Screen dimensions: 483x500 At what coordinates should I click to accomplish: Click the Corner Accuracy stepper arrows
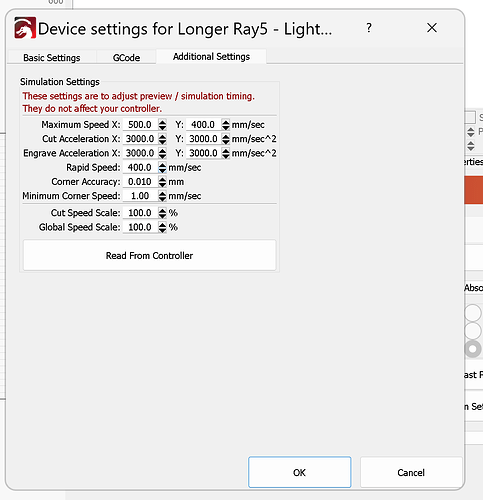pos(162,182)
